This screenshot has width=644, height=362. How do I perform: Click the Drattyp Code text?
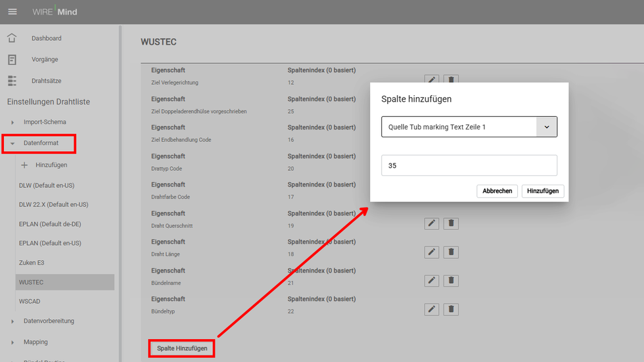[x=166, y=169]
